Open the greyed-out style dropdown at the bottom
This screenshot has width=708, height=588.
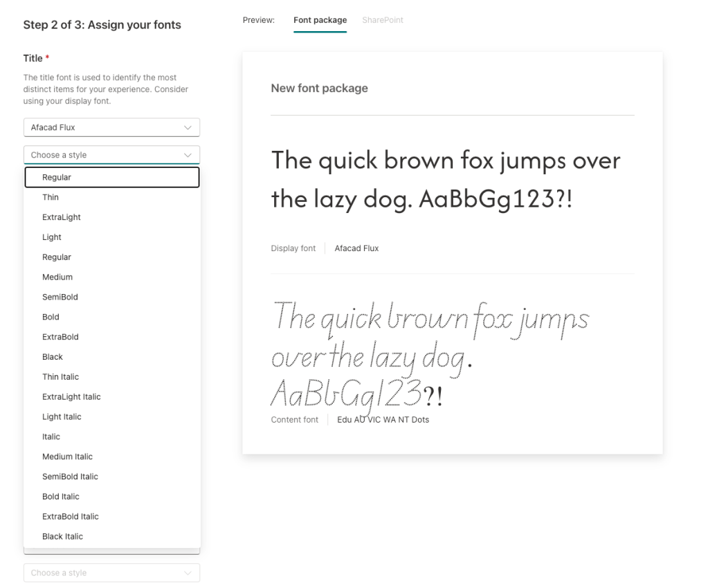pyautogui.click(x=111, y=573)
